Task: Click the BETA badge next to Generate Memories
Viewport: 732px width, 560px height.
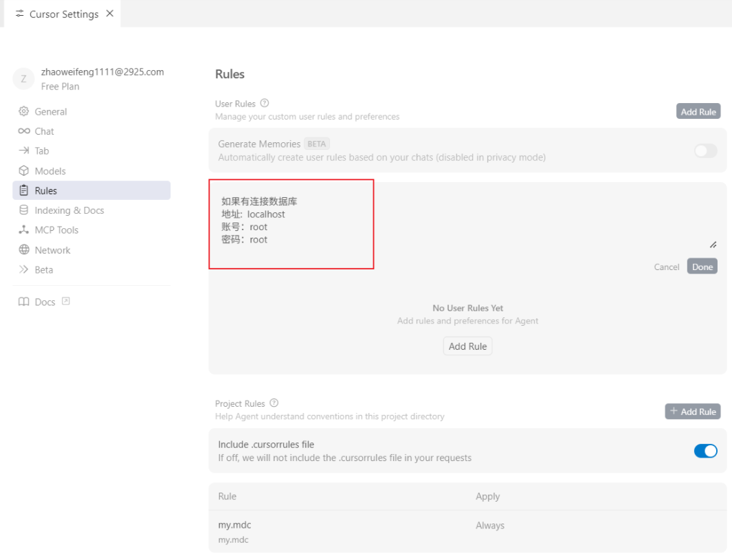Action: click(x=317, y=144)
